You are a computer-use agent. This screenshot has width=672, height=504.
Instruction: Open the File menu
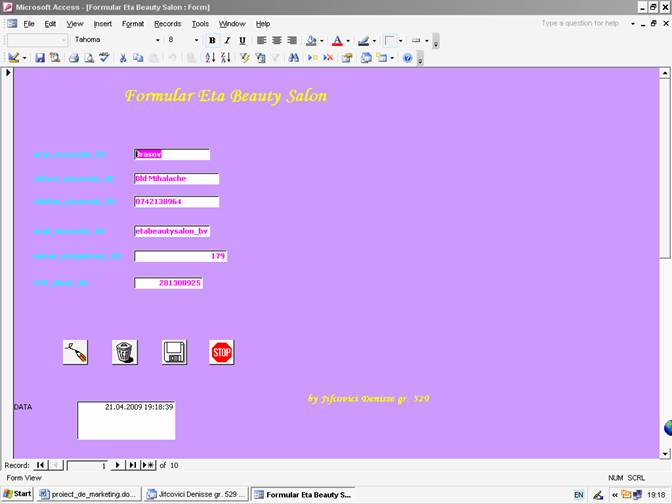pos(29,24)
